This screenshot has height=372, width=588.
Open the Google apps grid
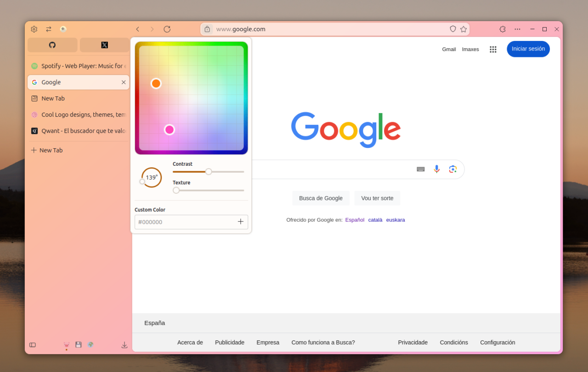click(x=493, y=49)
